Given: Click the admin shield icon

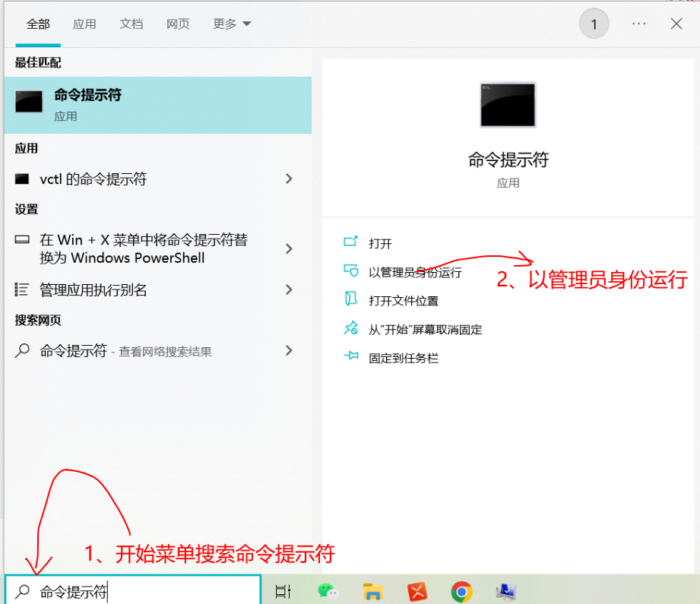Looking at the screenshot, I should coord(351,270).
